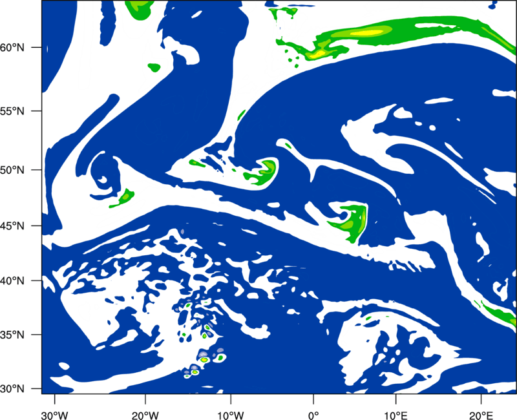Click the 45°N latitude label
The height and width of the screenshot is (420, 517).
click(x=12, y=226)
